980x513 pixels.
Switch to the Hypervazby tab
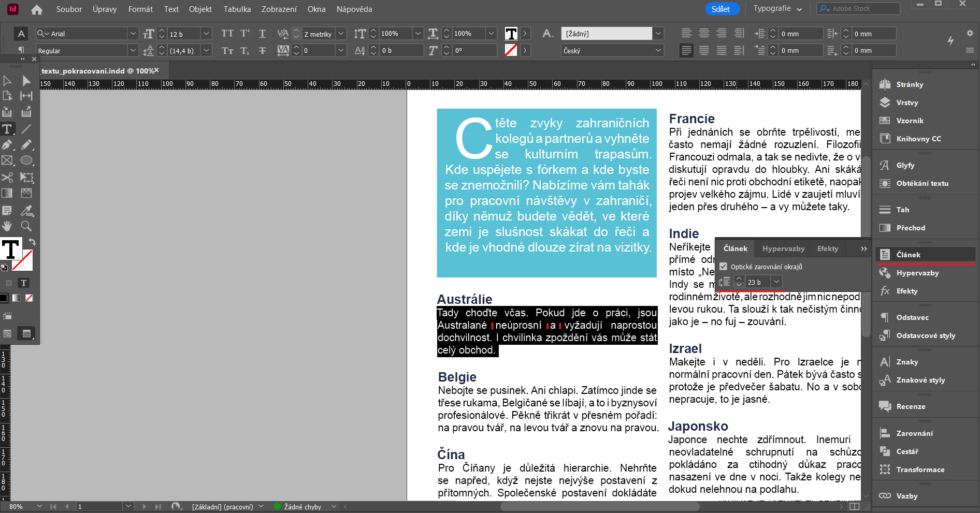point(783,248)
